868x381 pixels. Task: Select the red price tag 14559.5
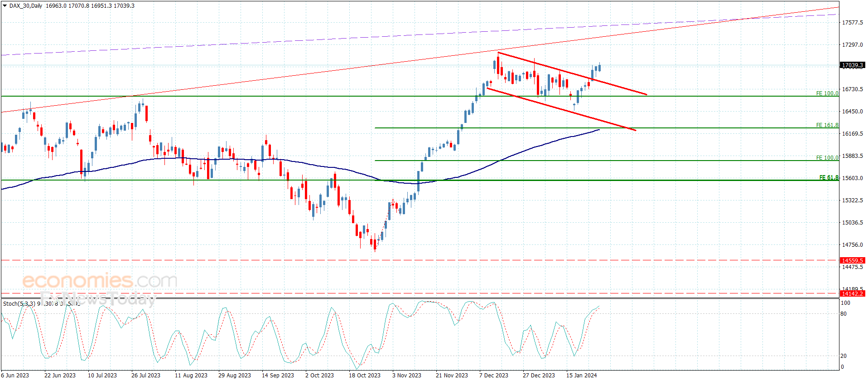click(852, 260)
